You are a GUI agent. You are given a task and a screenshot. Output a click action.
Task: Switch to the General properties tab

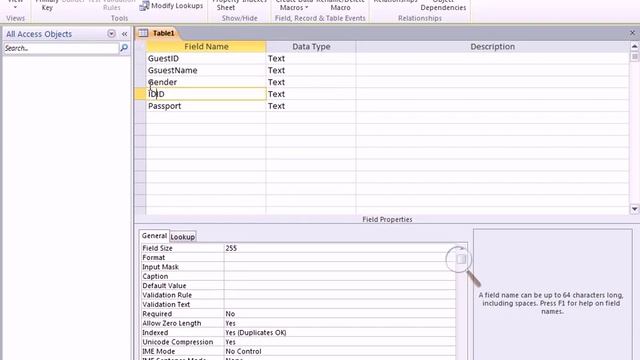[x=154, y=236]
